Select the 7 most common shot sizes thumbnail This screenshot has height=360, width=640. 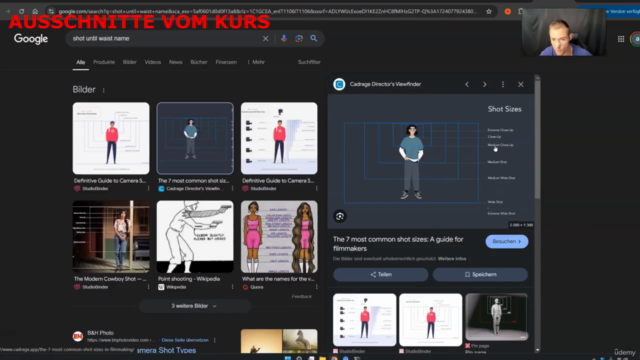[195, 138]
